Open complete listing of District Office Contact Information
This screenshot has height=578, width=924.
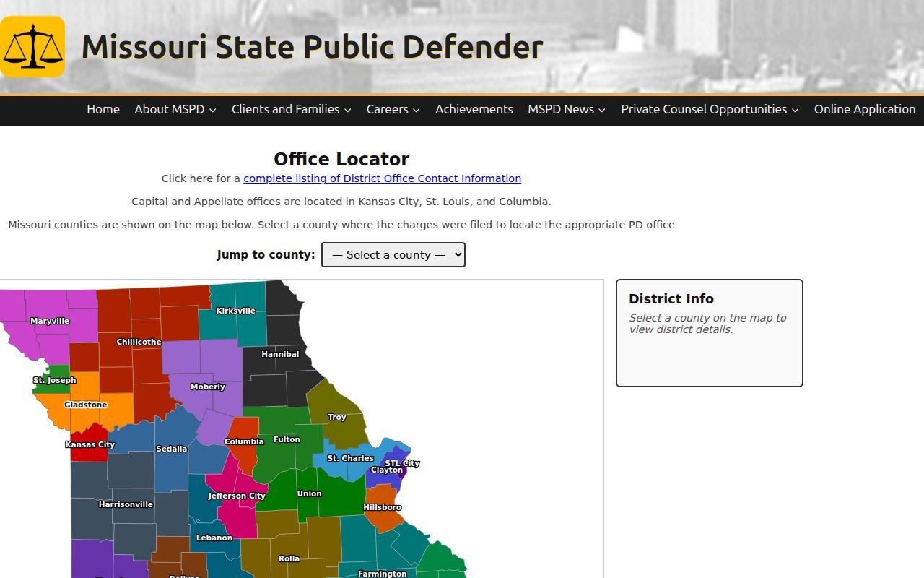tap(382, 178)
